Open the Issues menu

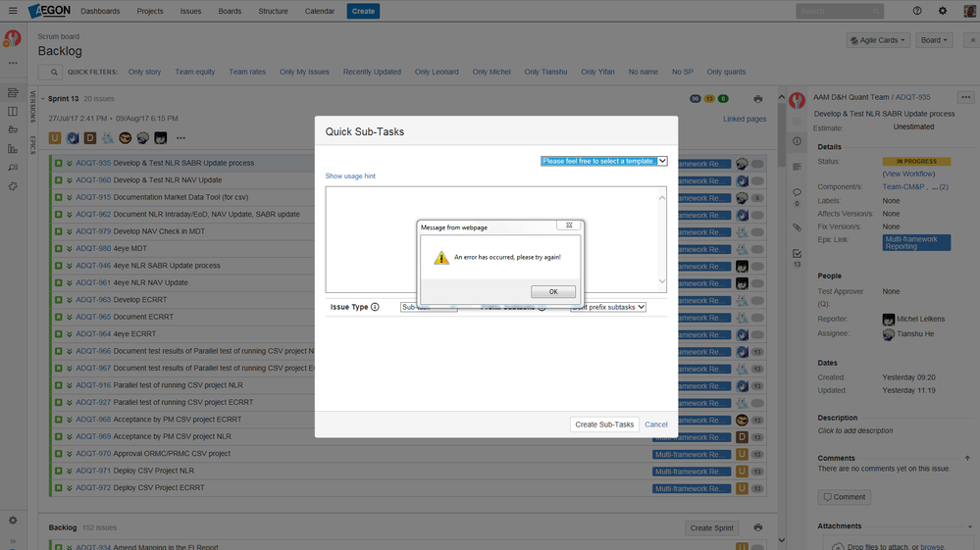[190, 11]
